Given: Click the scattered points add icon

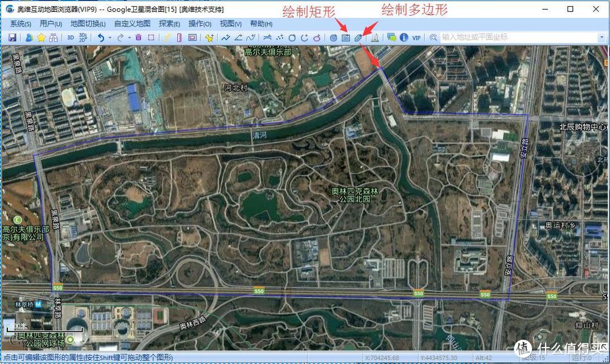Looking at the screenshot, I should 280,37.
